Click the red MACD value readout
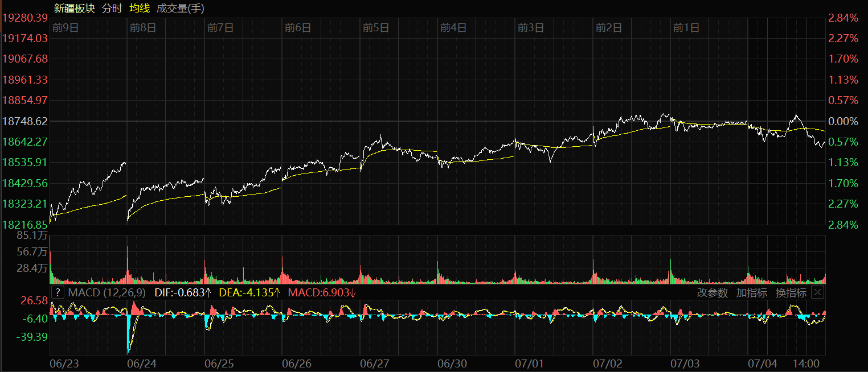 point(322,293)
